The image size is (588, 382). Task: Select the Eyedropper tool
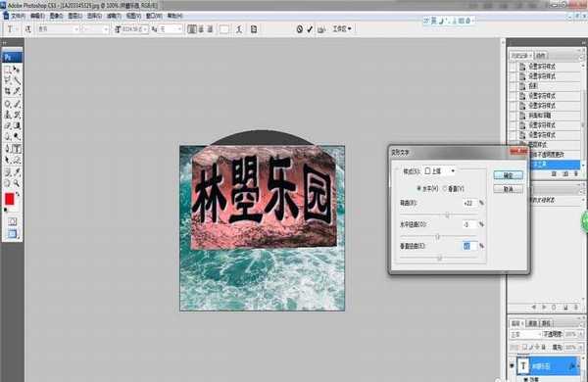coord(17,172)
